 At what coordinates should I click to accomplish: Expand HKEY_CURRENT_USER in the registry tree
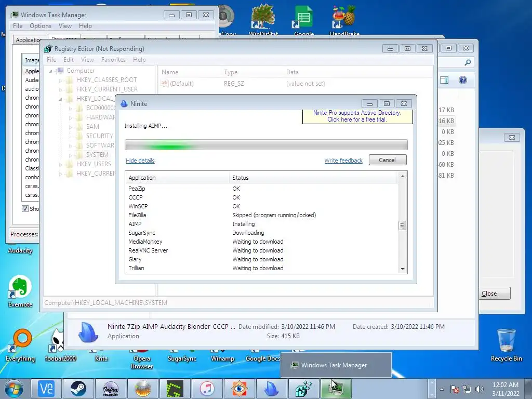(x=60, y=89)
